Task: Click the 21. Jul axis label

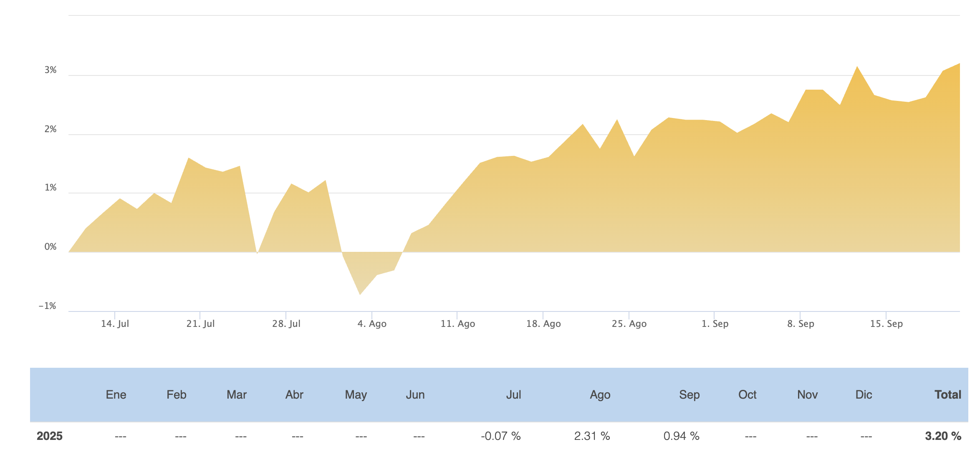Action: click(200, 324)
